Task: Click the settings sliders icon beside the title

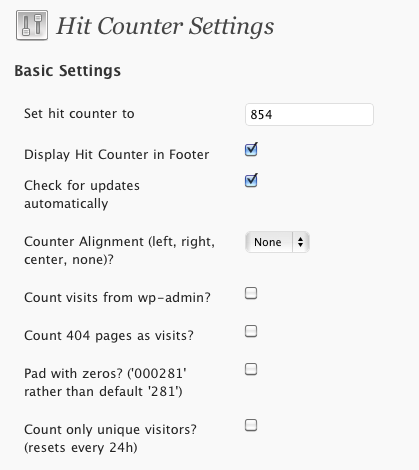Action: (32, 25)
